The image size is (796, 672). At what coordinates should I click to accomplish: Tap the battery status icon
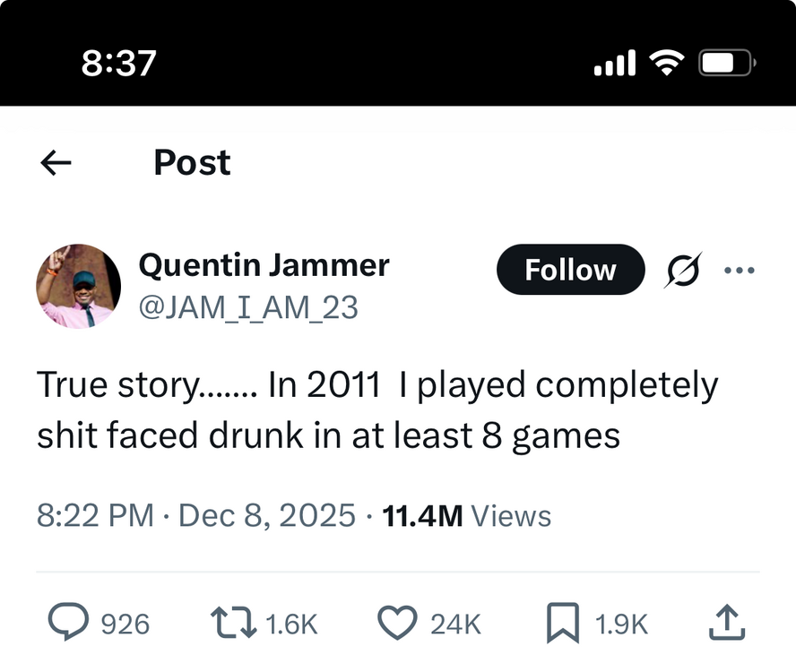728,62
